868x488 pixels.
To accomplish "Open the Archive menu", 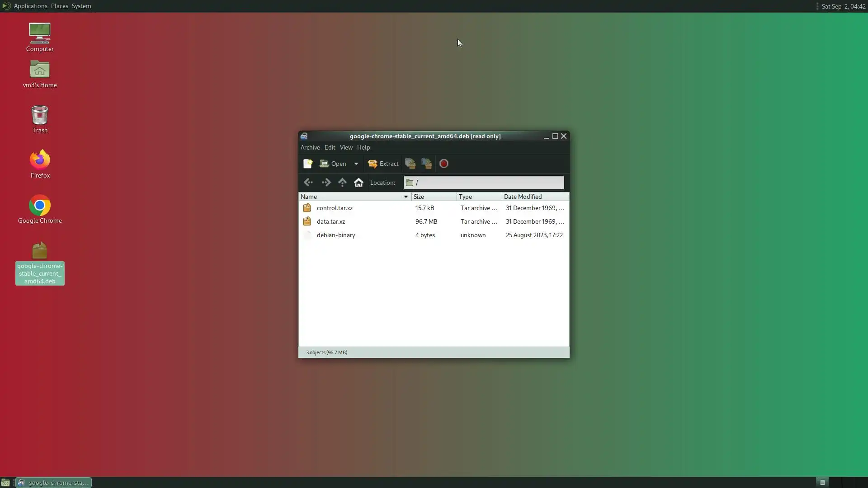I will [x=310, y=147].
